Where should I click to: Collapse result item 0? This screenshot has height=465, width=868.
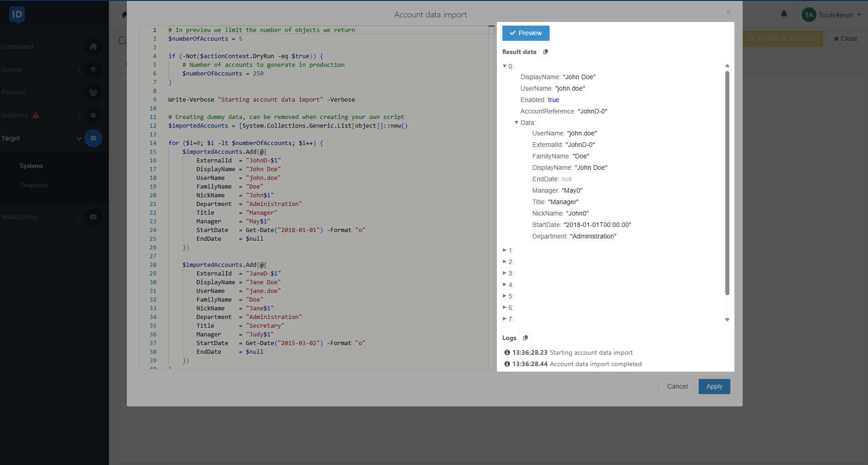(x=505, y=66)
